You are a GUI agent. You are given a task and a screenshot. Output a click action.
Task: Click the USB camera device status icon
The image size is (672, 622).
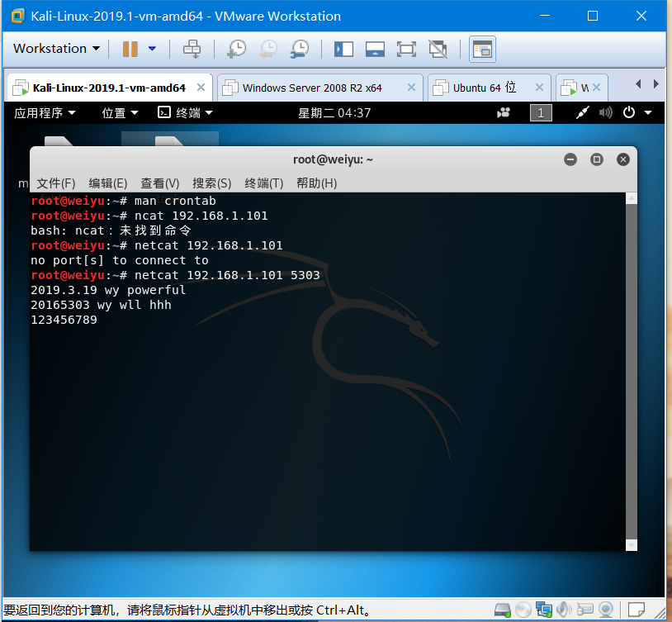606,610
